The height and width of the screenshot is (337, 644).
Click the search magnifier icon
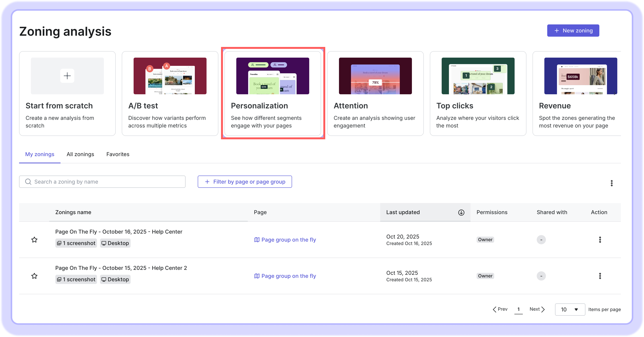click(x=28, y=182)
